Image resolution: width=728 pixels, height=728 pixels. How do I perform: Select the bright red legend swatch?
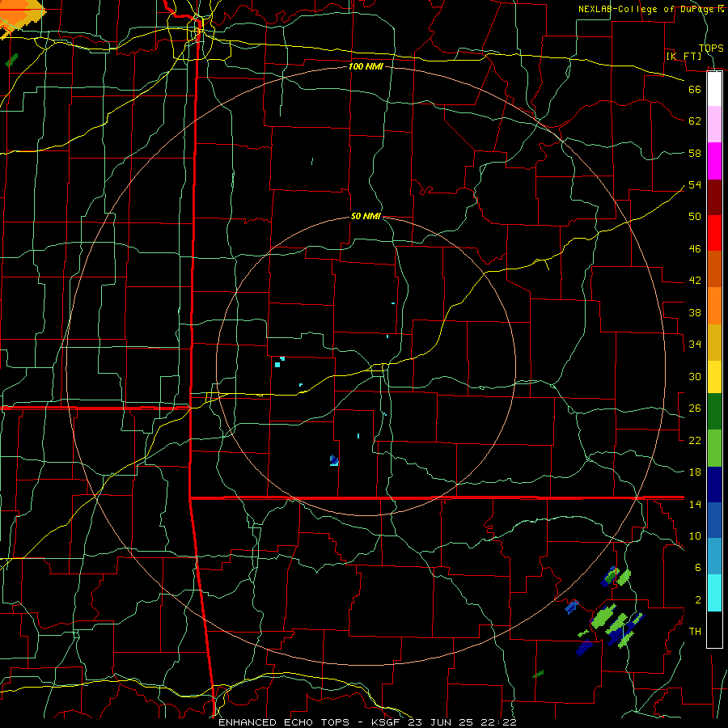click(x=714, y=233)
